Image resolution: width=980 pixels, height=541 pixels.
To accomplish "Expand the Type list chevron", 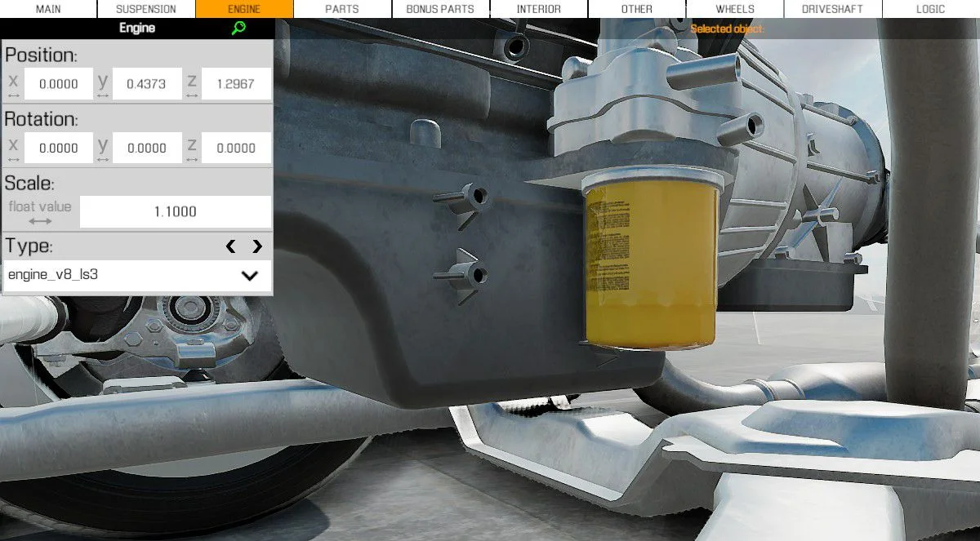I will (250, 276).
